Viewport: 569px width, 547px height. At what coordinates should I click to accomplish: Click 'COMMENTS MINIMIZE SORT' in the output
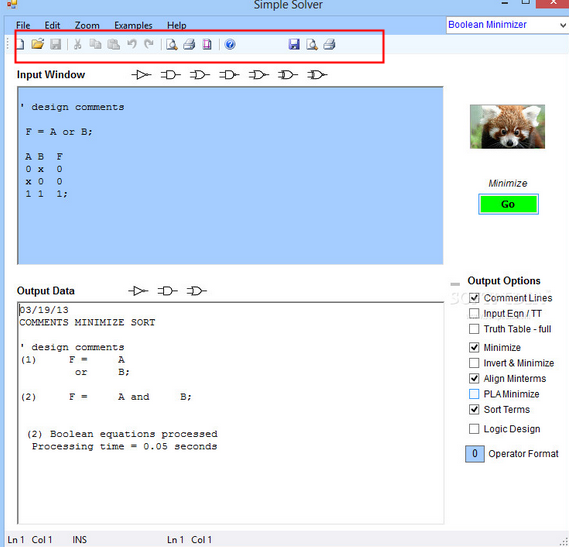(x=87, y=322)
